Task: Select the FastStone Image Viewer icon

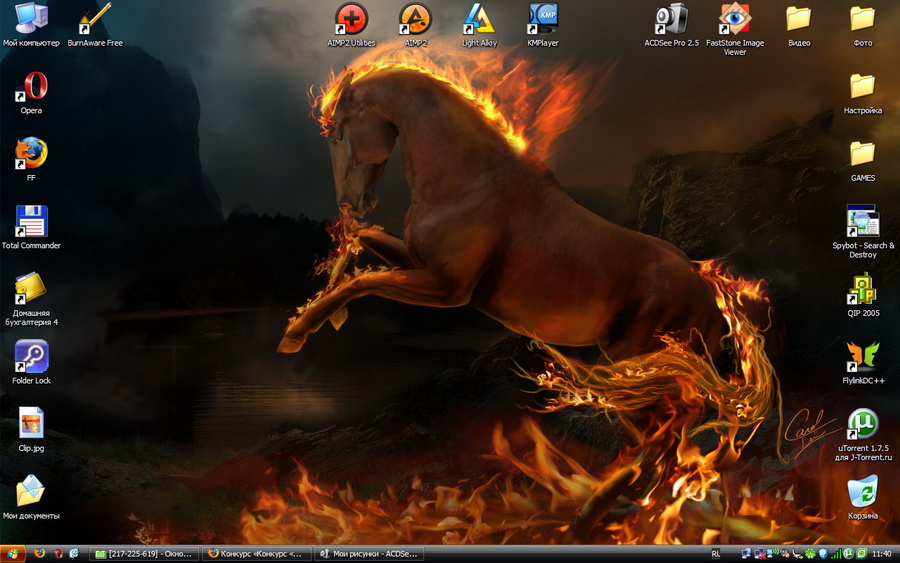Action: (x=735, y=19)
